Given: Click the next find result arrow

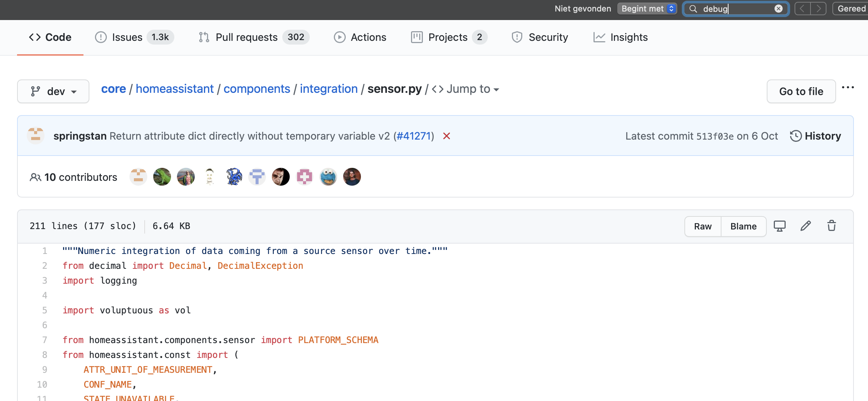Looking at the screenshot, I should [x=819, y=8].
